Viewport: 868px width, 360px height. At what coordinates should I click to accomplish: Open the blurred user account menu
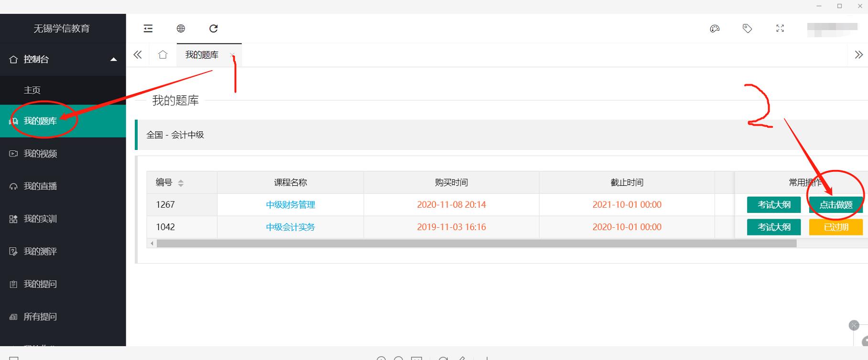tap(832, 29)
